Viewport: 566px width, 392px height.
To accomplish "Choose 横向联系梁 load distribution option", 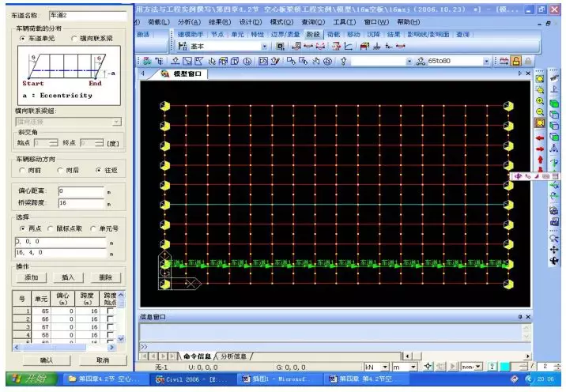I will coord(74,38).
